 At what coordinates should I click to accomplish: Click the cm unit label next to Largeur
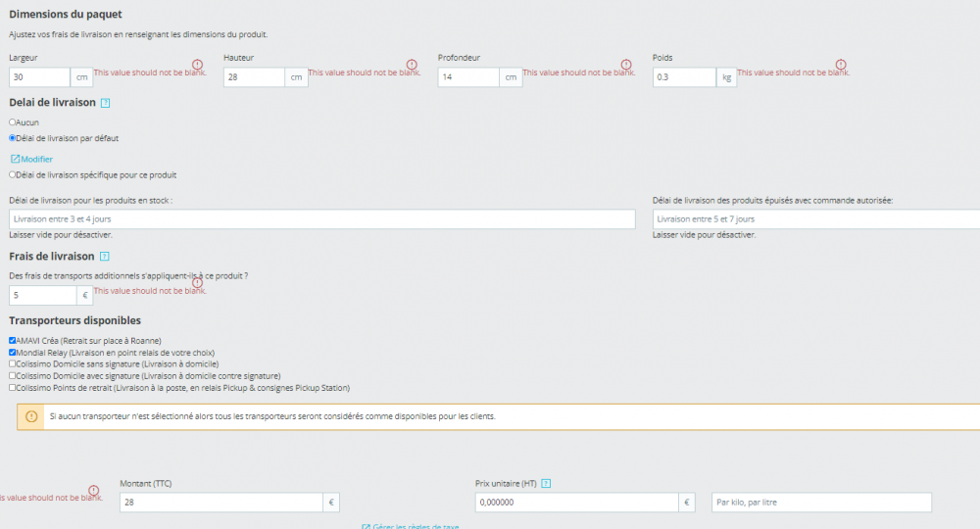(x=82, y=77)
